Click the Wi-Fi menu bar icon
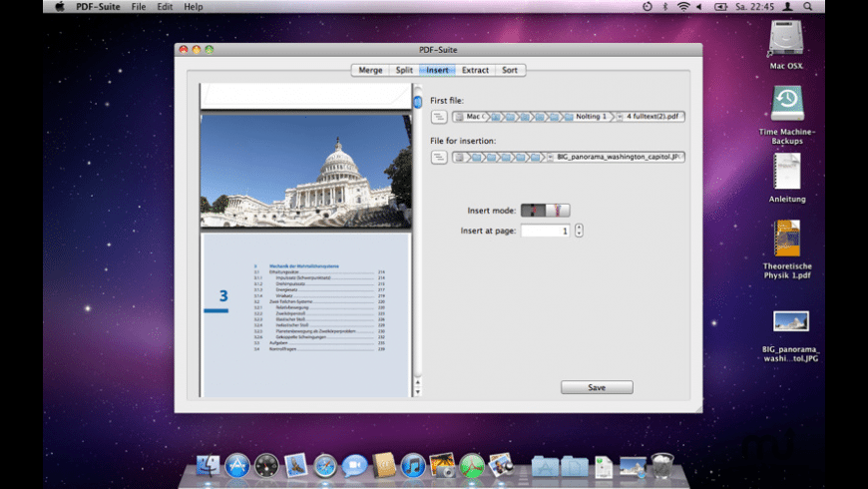 [x=683, y=7]
